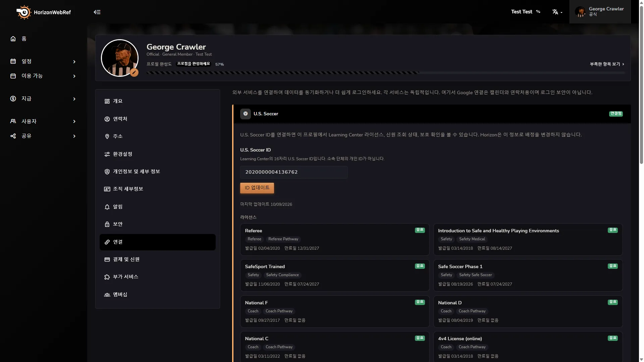The image size is (644, 362).
Task: Collapse the sidebar with the arrow icon
Action: (x=97, y=12)
